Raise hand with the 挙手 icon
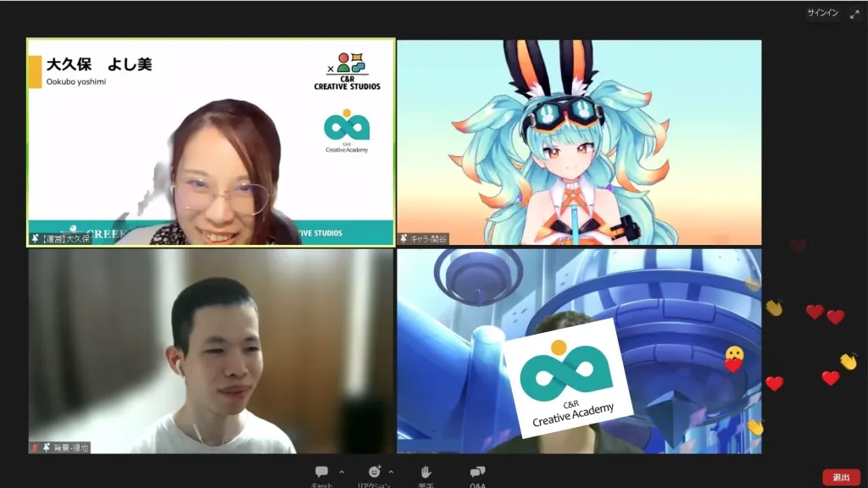 click(426, 473)
